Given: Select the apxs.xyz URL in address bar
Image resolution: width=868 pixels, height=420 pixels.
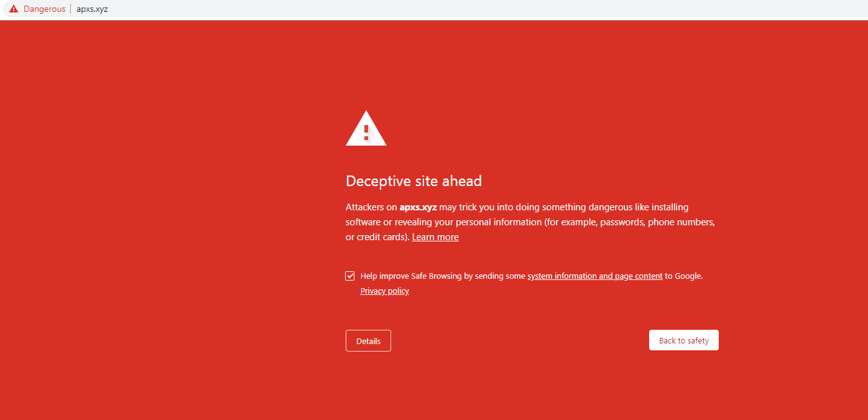Looking at the screenshot, I should pyautogui.click(x=92, y=9).
